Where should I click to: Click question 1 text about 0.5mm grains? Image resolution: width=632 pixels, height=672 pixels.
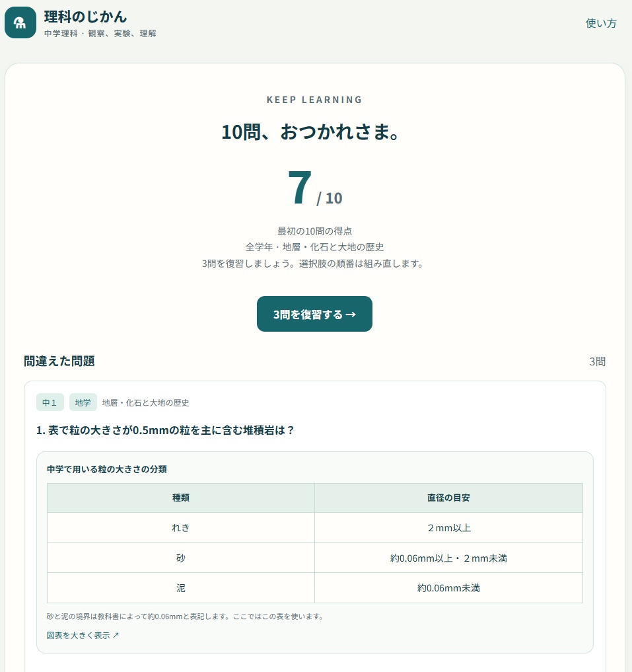[165, 430]
